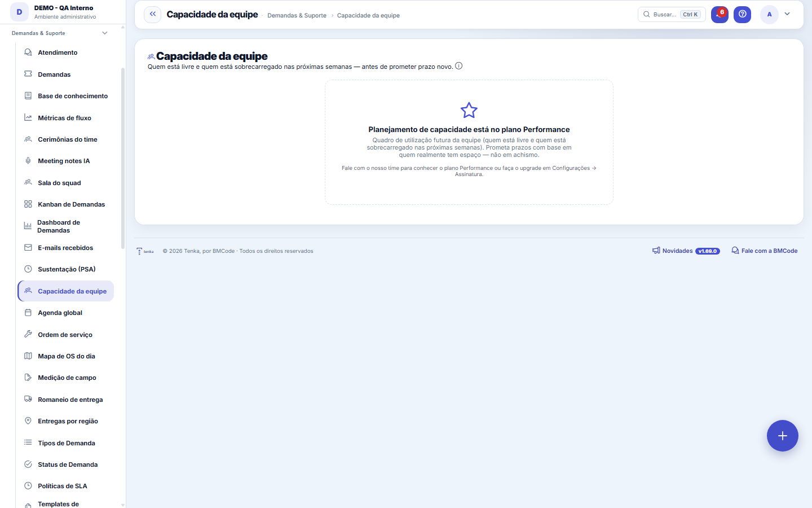Open Políticas de SLA
812x508 pixels.
65,486
